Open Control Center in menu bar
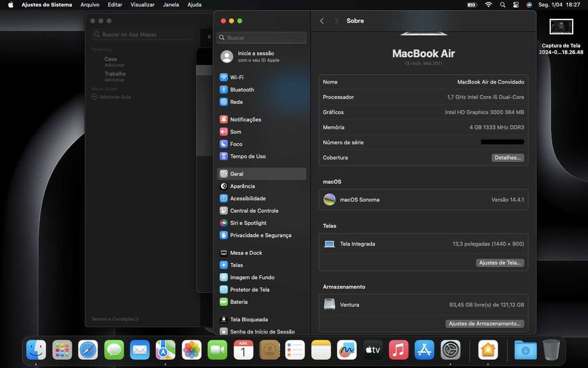Viewport: 588px width, 368px height. 516,5
